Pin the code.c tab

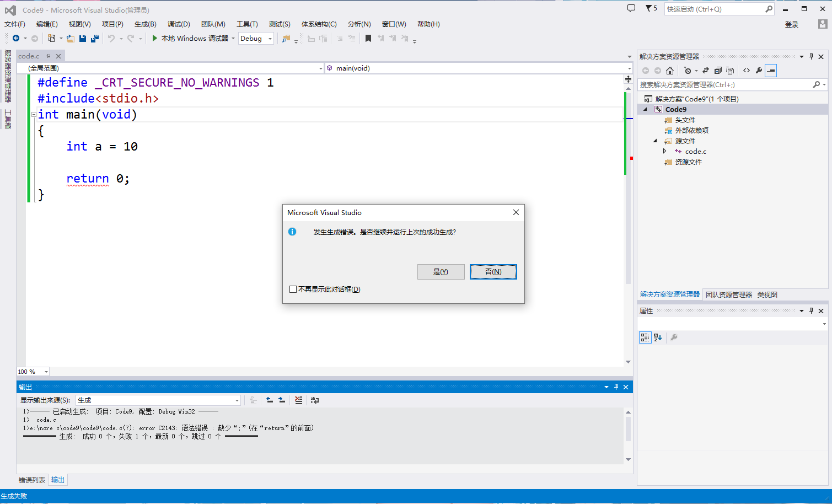coord(48,56)
